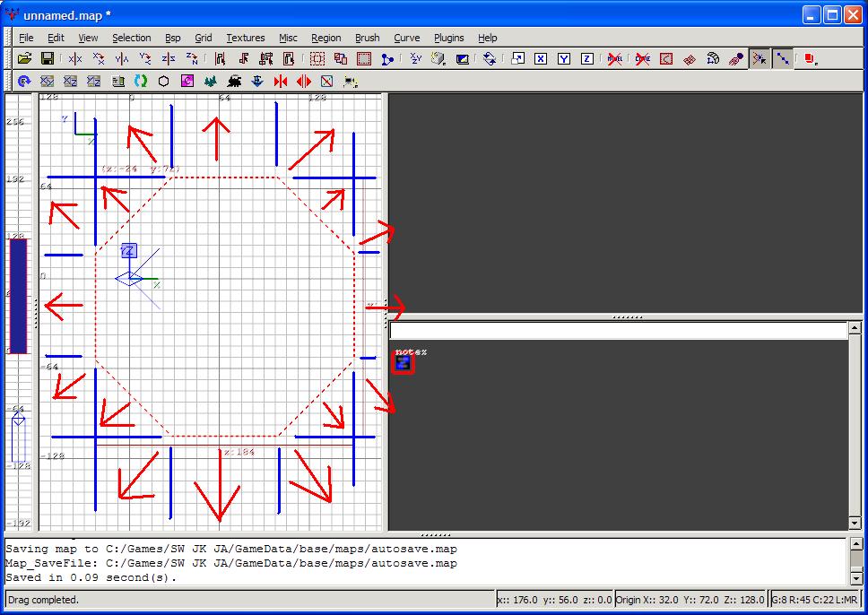
Task: Activate the Clipper tool
Action: tap(387, 58)
